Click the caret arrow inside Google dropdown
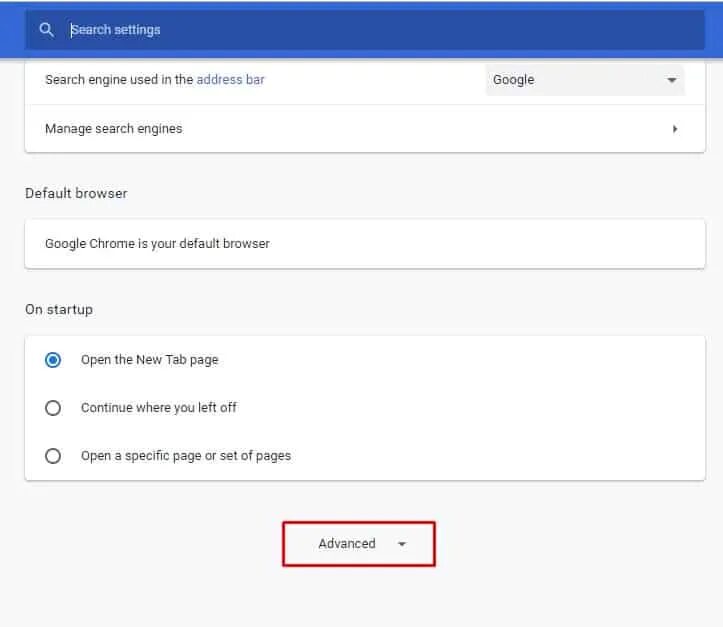The width and height of the screenshot is (723, 627). 672,81
